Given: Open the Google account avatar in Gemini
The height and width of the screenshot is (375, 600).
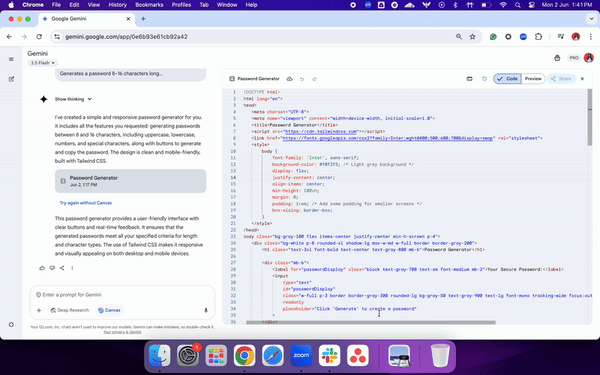Looking at the screenshot, I should 589,58.
